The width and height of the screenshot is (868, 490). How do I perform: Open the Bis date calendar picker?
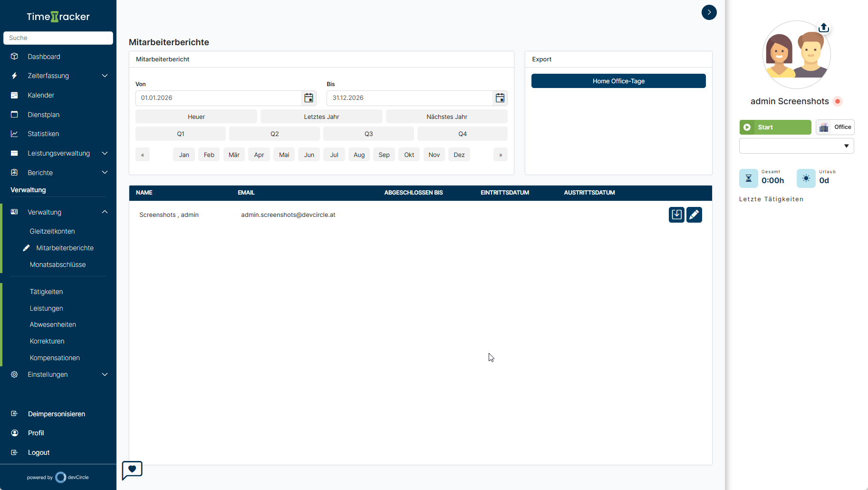pos(500,98)
